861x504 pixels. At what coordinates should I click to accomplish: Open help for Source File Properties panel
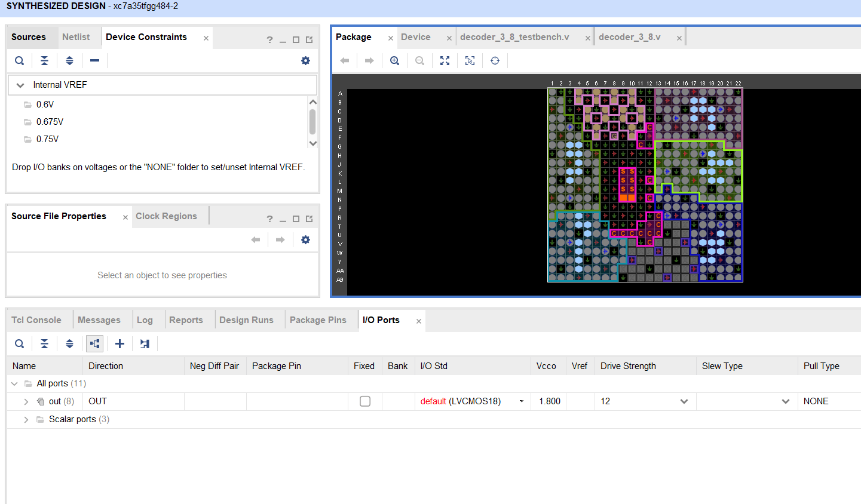pos(269,219)
